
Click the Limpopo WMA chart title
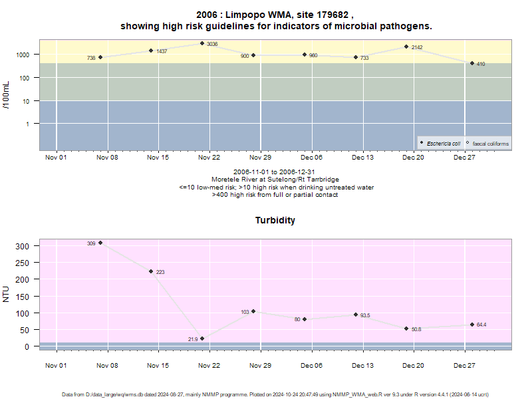pyautogui.click(x=276, y=21)
